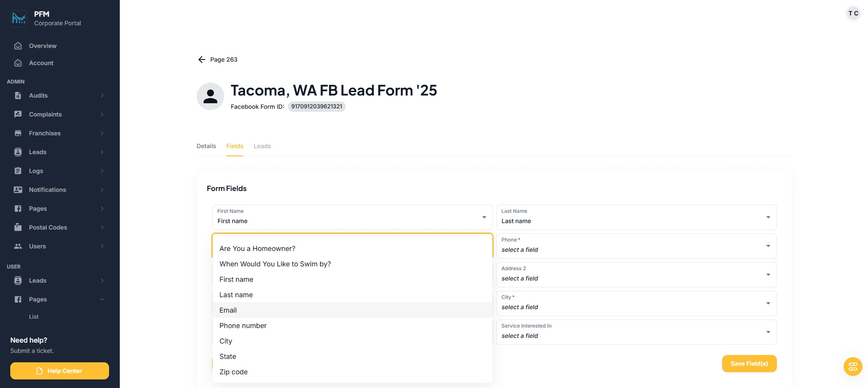Click the Complaints sidebar icon
This screenshot has width=868, height=388.
18,114
